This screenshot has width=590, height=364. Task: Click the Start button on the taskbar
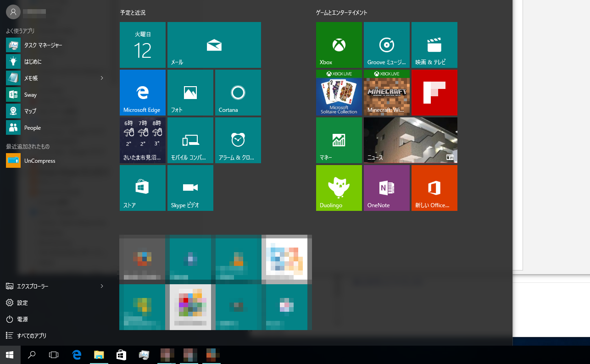click(10, 355)
